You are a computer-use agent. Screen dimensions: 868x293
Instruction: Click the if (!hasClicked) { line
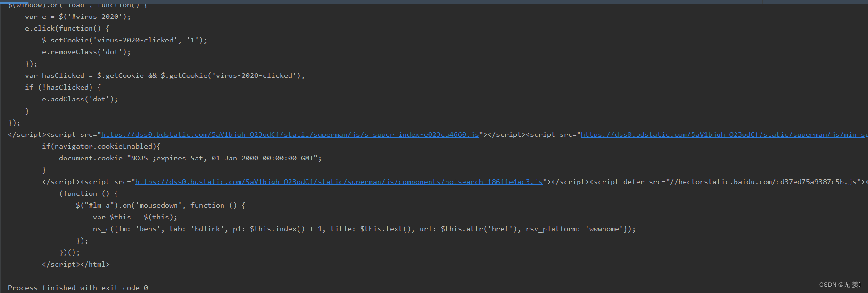coord(63,87)
